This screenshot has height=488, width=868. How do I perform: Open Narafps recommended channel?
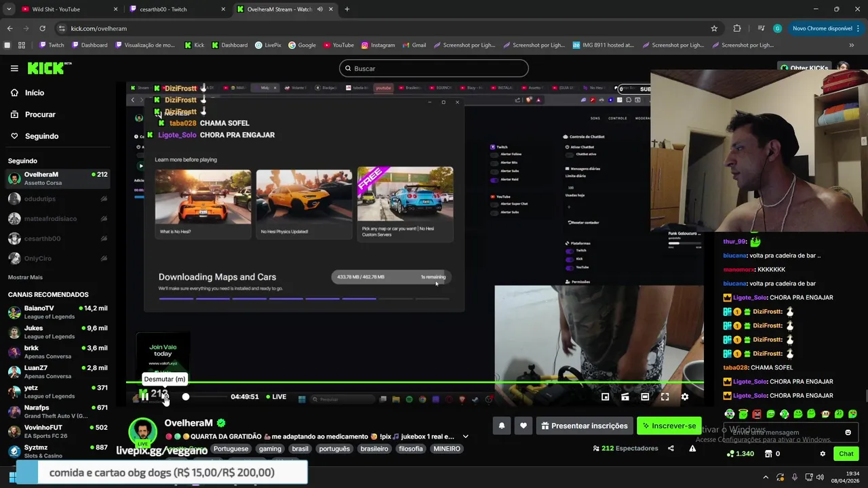(58, 411)
